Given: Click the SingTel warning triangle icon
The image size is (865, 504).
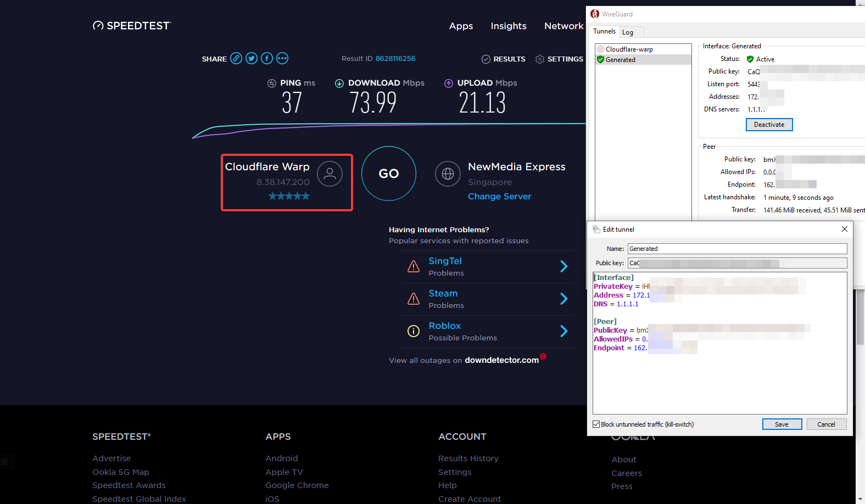Looking at the screenshot, I should pos(414,267).
